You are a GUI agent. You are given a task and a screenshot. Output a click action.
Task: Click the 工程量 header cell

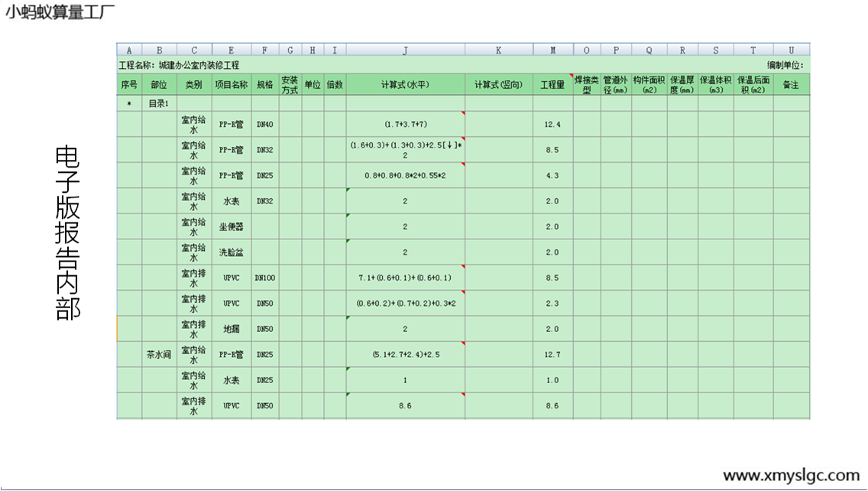[x=552, y=85]
